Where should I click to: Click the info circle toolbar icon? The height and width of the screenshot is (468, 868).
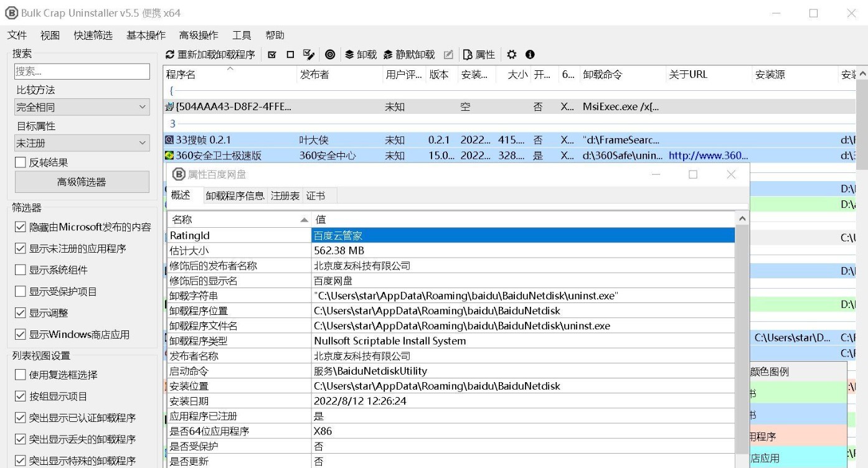point(530,55)
